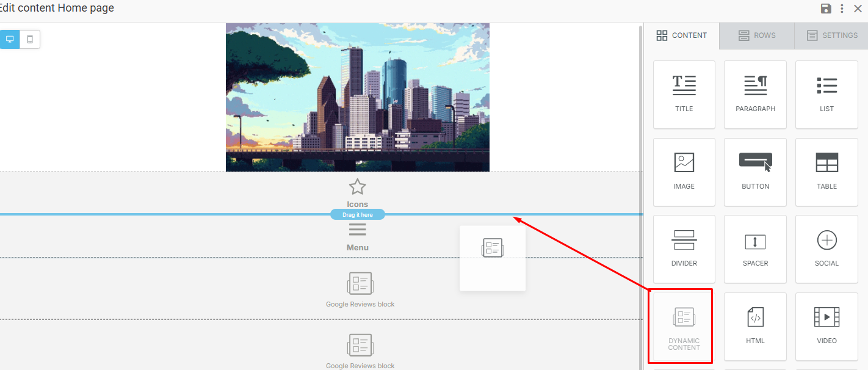
Task: Open the Settings tab
Action: (x=831, y=35)
